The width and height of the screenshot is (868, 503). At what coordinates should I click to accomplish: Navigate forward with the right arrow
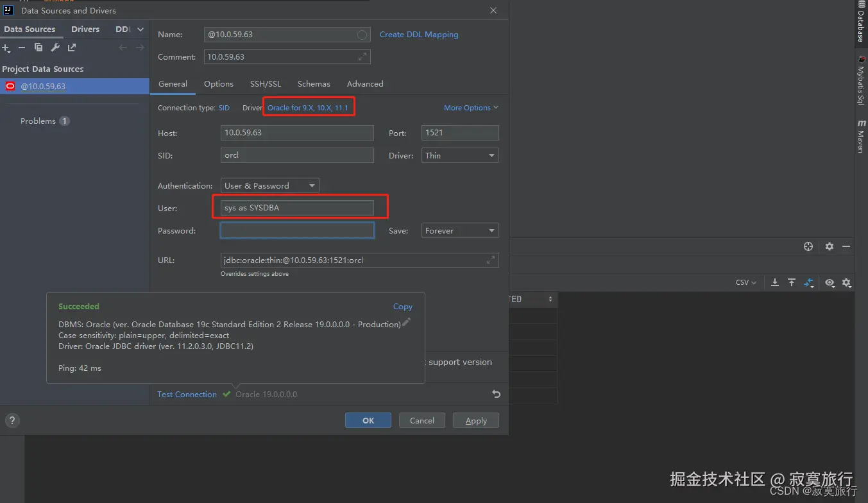coord(139,47)
